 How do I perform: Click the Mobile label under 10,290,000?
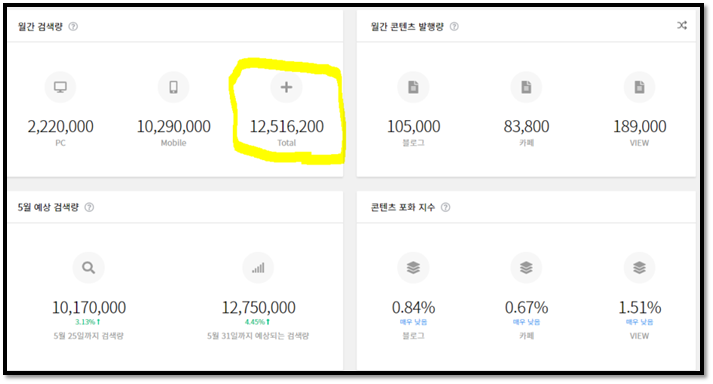click(173, 143)
